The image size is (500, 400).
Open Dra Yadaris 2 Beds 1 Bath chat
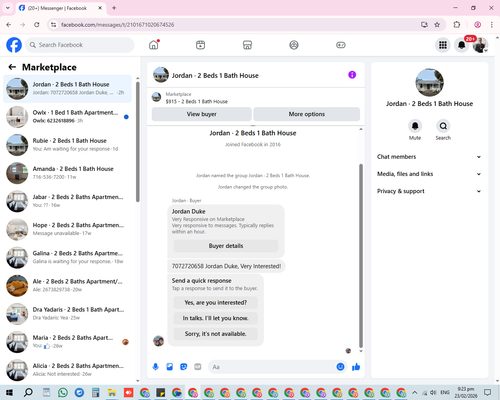68,314
